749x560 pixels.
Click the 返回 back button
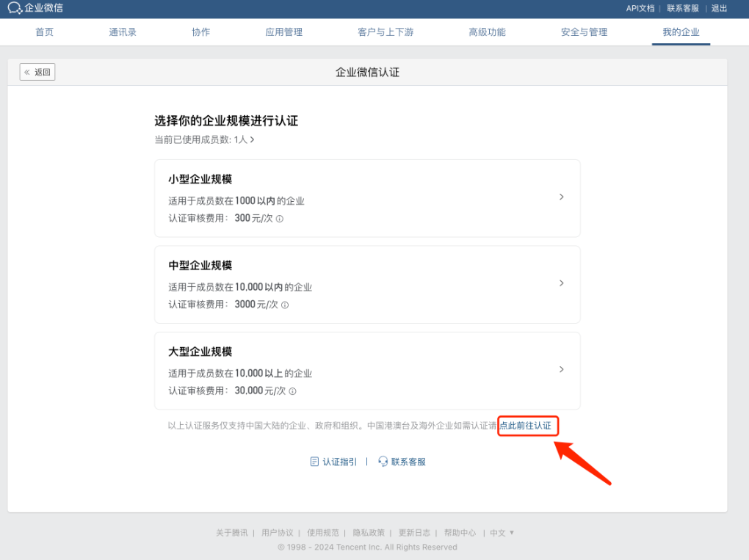37,72
